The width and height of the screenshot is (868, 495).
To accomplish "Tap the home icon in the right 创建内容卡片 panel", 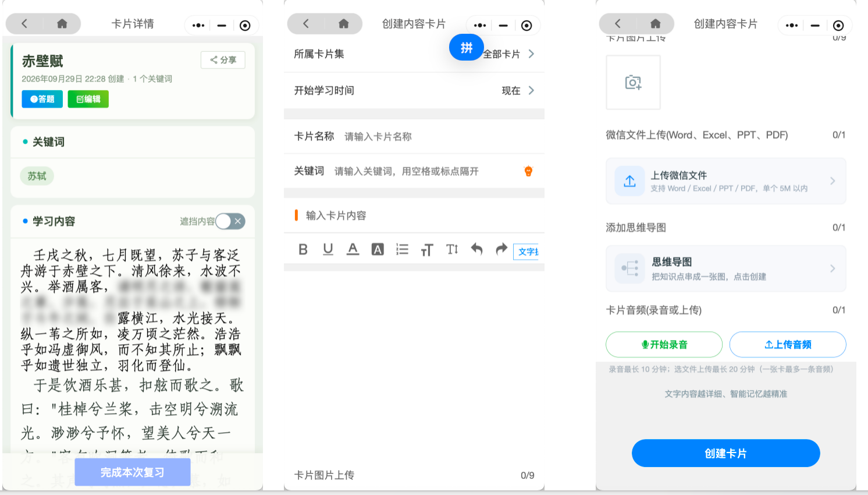I will pos(656,24).
